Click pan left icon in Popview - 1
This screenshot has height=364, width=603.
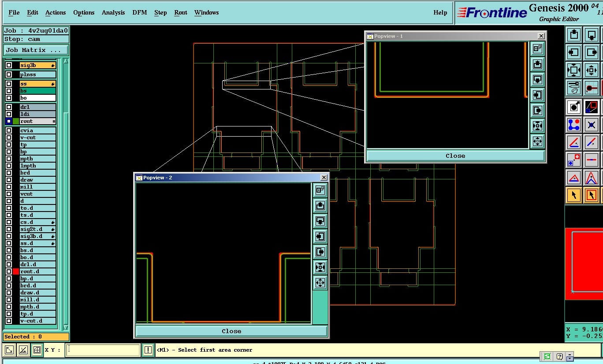click(537, 95)
